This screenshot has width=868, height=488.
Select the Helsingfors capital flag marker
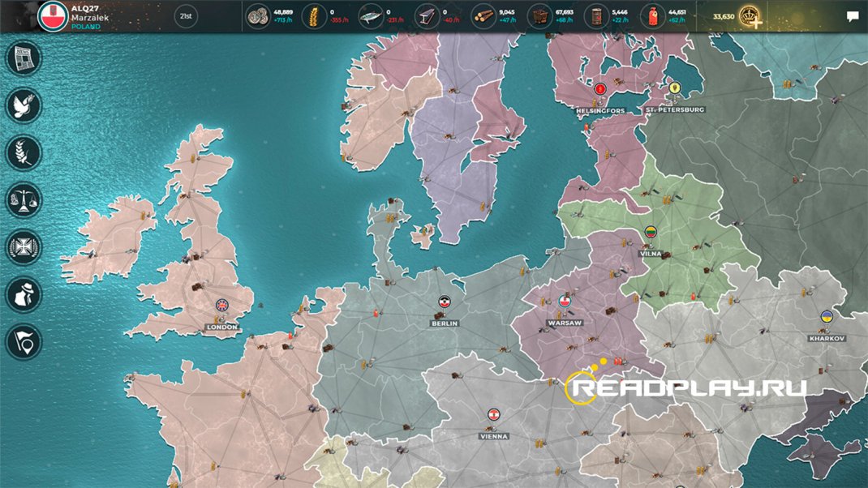[x=600, y=89]
